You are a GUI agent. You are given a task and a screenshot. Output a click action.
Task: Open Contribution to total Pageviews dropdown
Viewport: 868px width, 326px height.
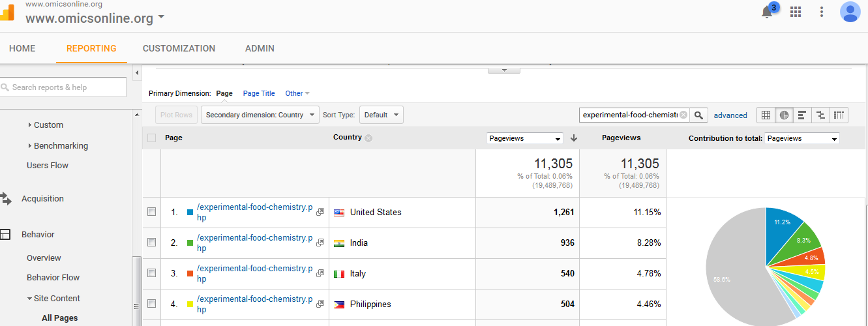point(802,138)
